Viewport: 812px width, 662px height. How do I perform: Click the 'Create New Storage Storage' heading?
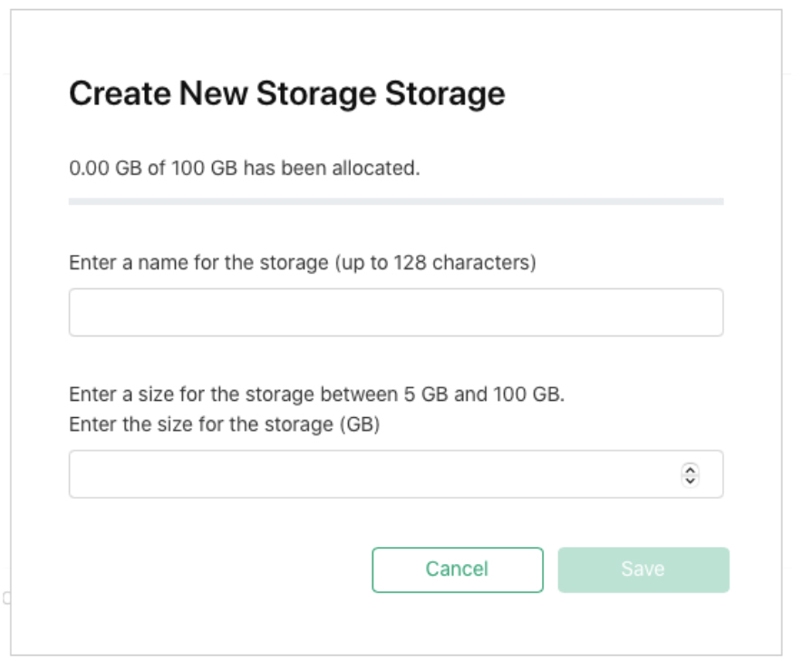tap(286, 94)
